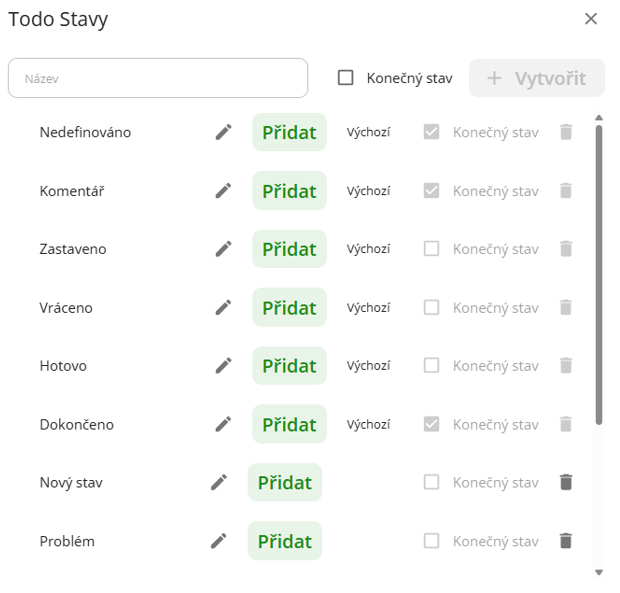Toggle Konečný stav checkbox beside Název field
The image size is (620, 593).
tap(346, 78)
